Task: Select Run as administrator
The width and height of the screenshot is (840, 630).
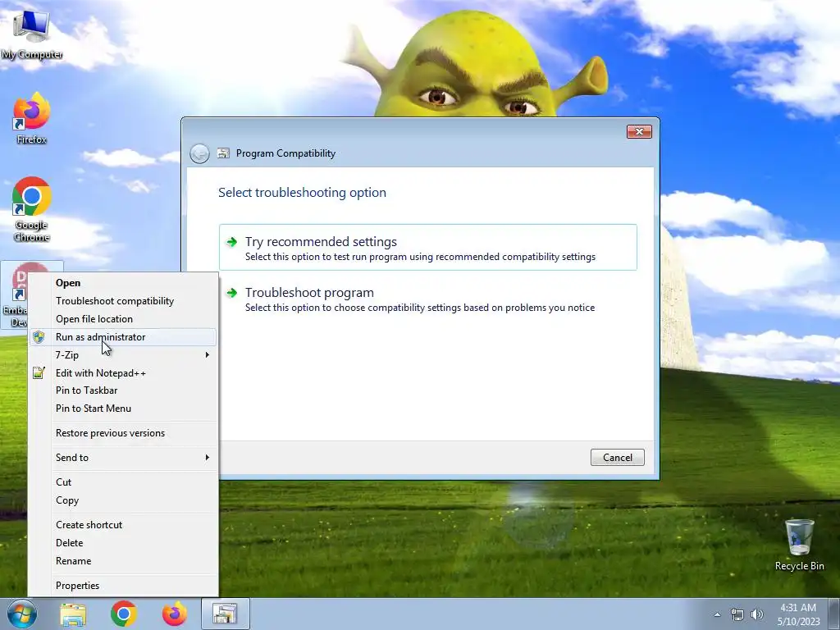Action: (123, 337)
